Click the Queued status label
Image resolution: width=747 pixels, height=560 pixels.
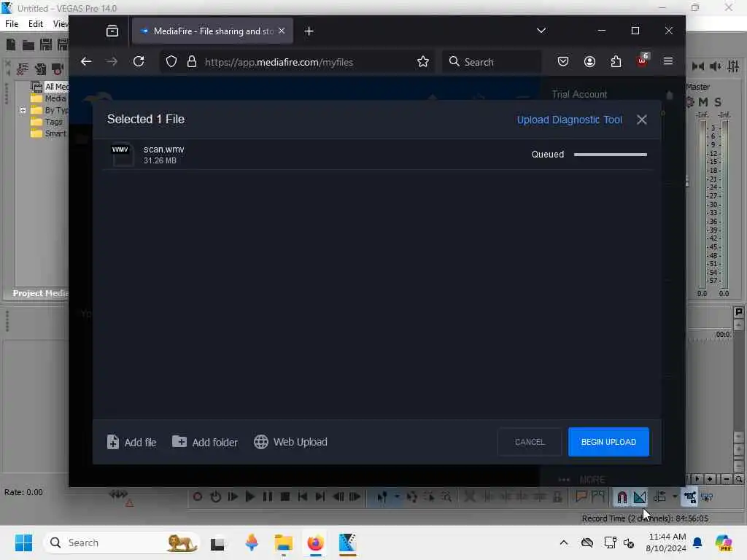(x=547, y=155)
